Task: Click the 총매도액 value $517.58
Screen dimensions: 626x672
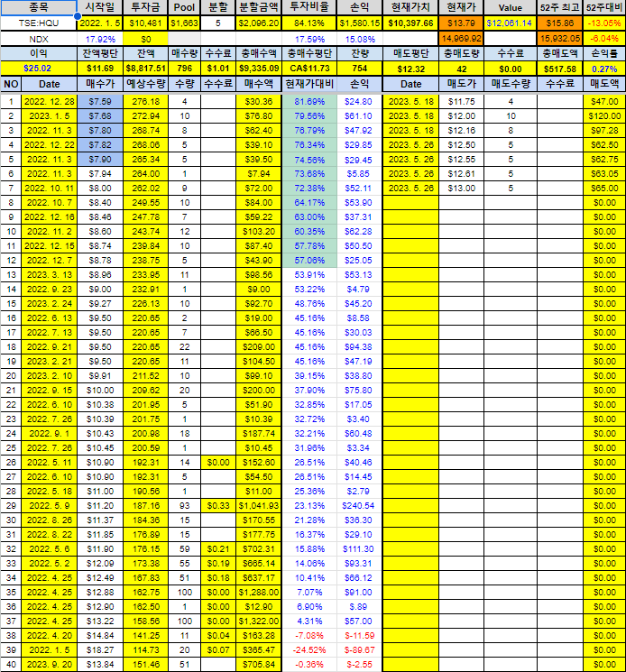Action: tap(559, 69)
